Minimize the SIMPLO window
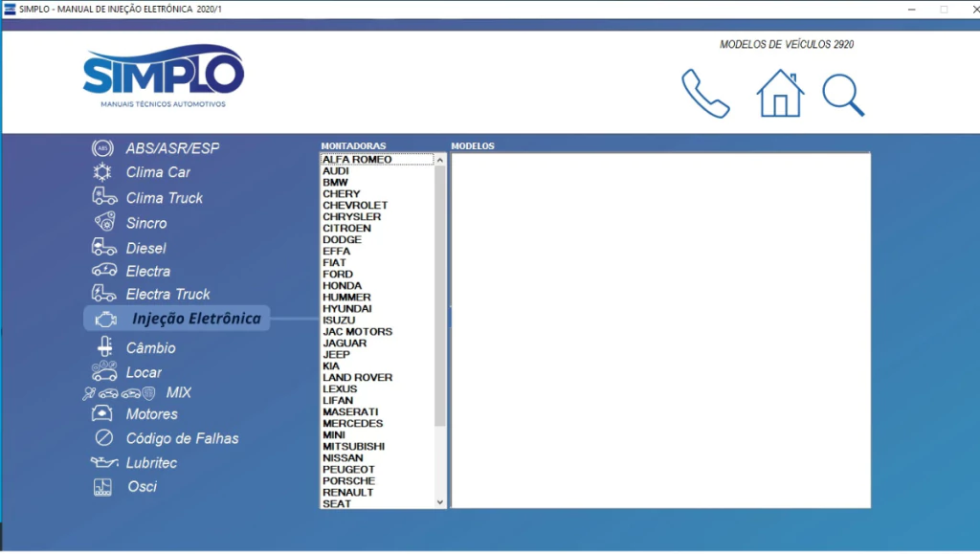 [912, 9]
